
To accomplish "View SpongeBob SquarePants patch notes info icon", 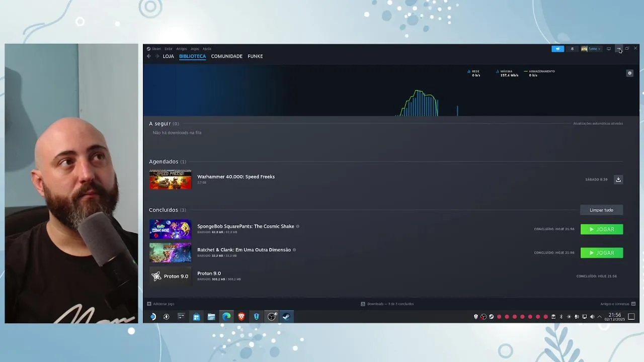I will coord(298,226).
